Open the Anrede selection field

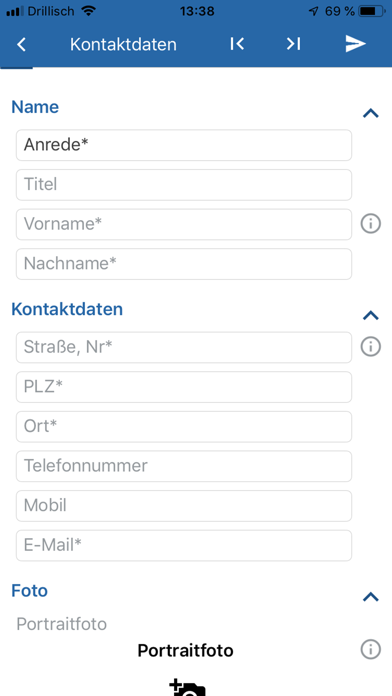click(x=184, y=145)
